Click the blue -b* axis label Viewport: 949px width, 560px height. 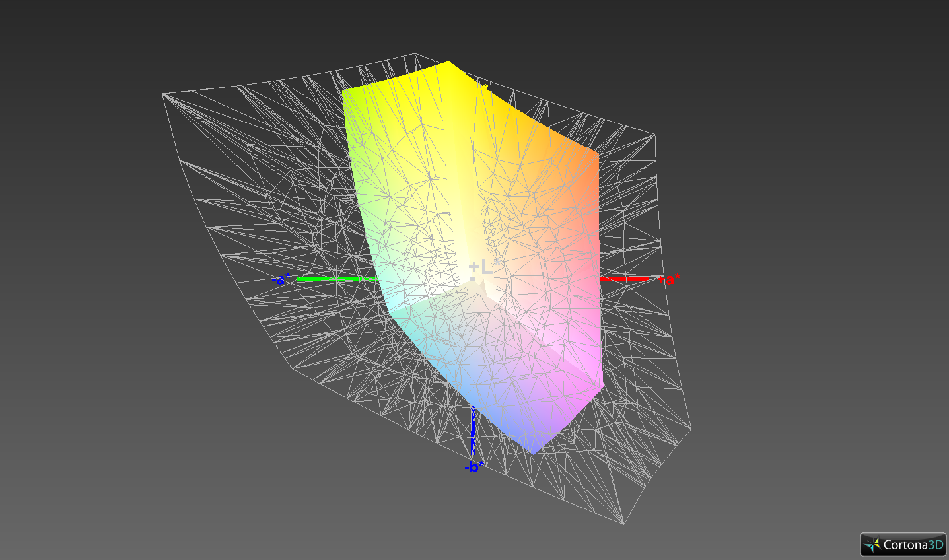474,467
